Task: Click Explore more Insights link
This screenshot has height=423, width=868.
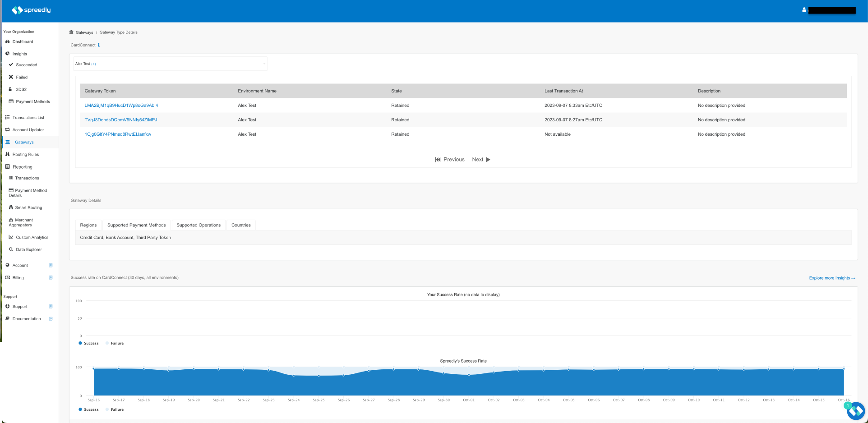Action: pyautogui.click(x=832, y=278)
